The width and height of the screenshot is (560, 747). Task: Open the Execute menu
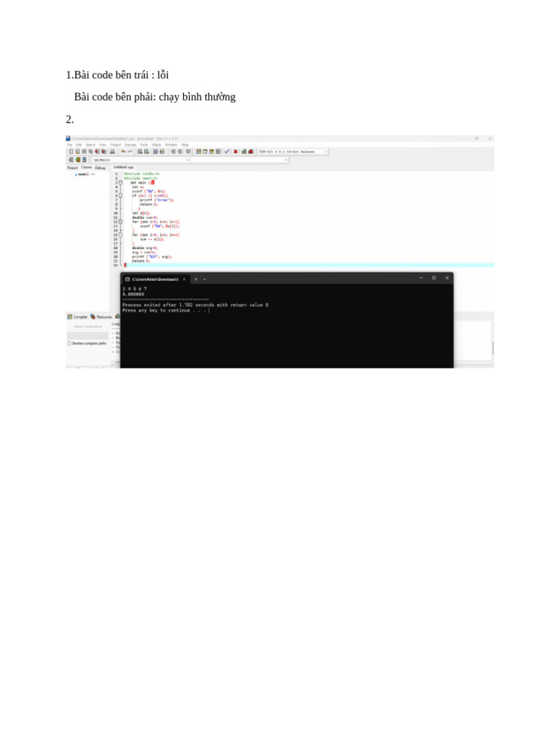point(131,145)
